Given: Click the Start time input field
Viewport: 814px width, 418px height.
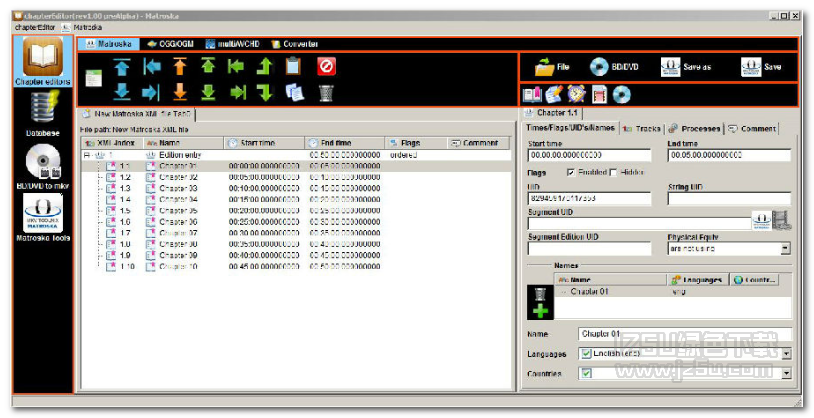Looking at the screenshot, I should point(589,155).
